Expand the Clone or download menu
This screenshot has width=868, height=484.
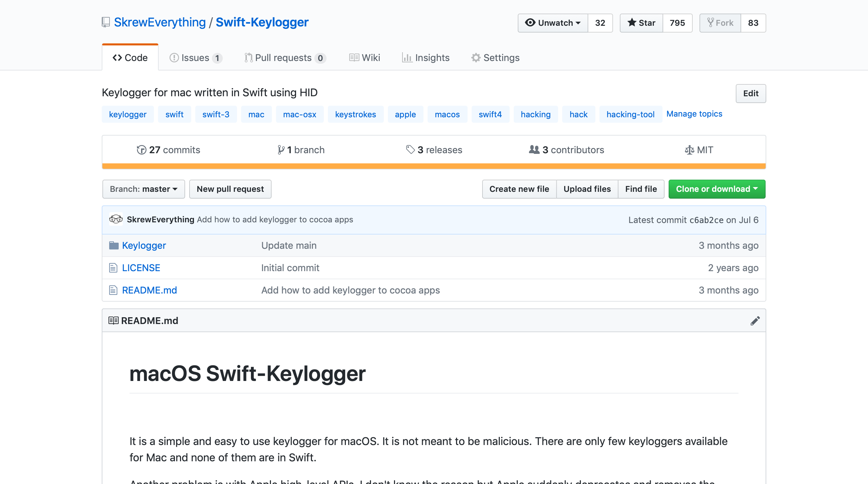(717, 189)
